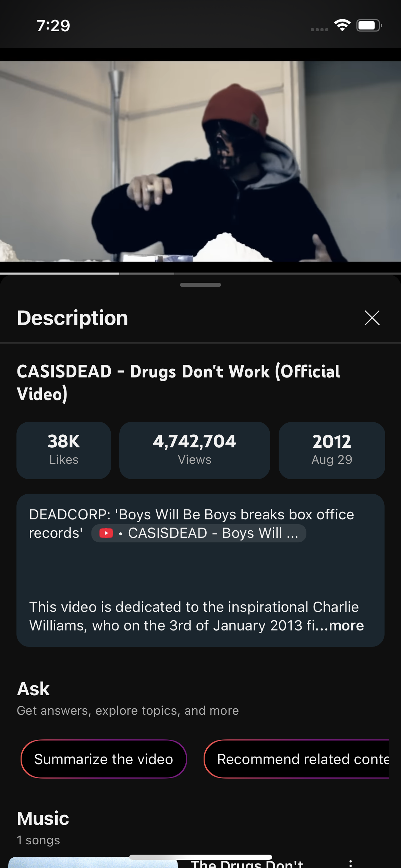This screenshot has height=868, width=401.
Task: Tap the video title CASISDEAD - Drugs Don't Work
Action: (178, 383)
